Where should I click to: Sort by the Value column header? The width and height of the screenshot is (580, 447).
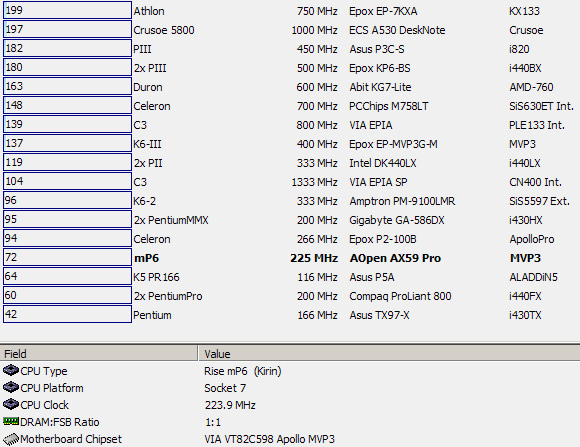coord(389,354)
